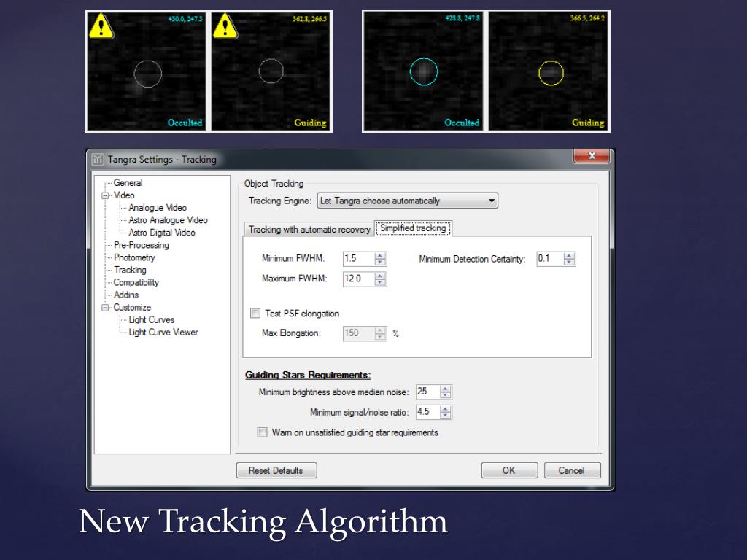Select Photometry in the tree
Viewport: 747px width, 560px height.
coord(134,257)
